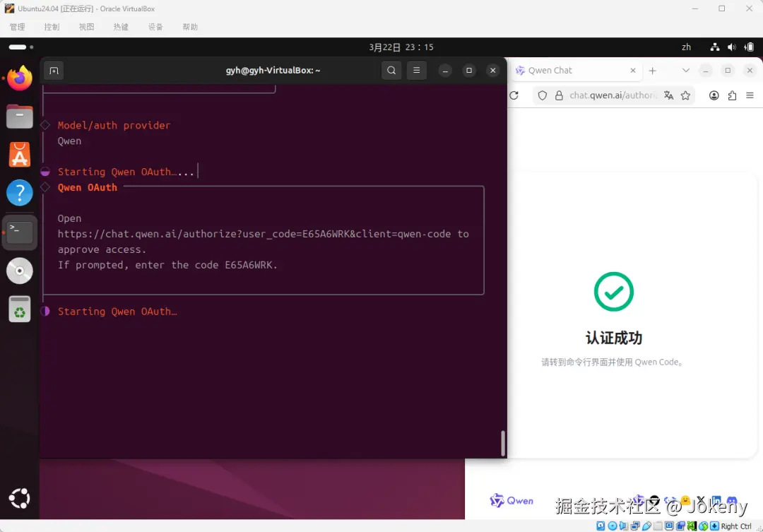Viewport: 763px width, 532px height.
Task: Click the 认证成功 heading
Action: click(x=614, y=338)
